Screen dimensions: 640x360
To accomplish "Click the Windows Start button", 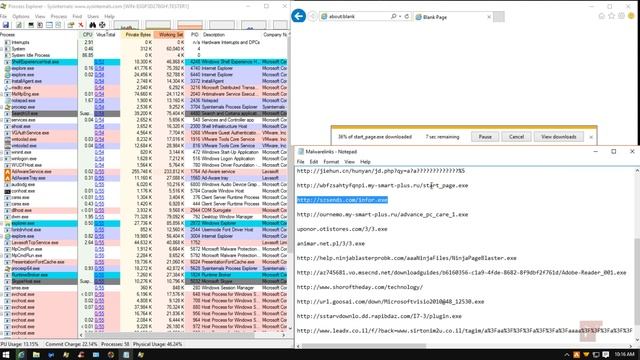I will (6, 355).
